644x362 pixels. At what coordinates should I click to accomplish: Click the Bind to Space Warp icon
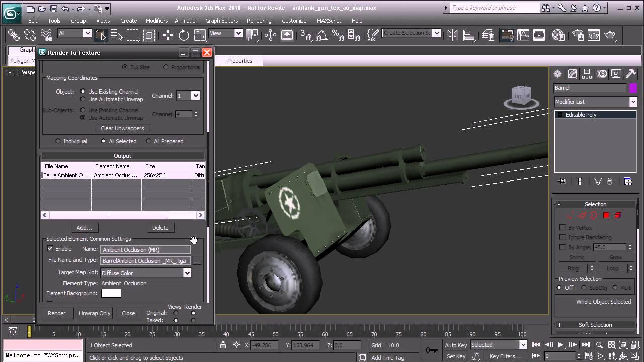46,35
